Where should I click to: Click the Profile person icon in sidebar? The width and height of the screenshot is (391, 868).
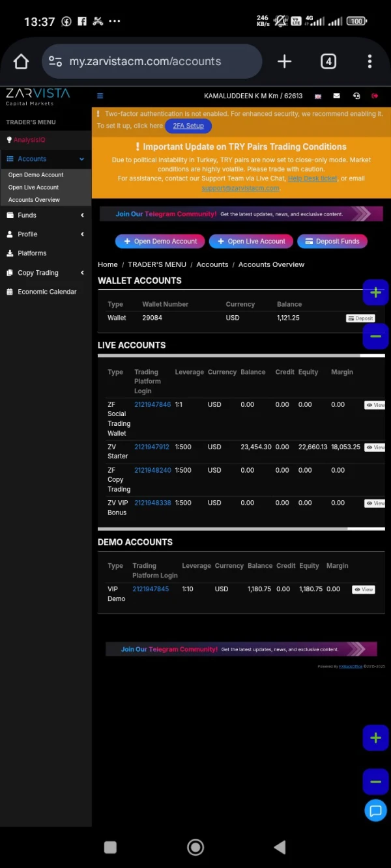click(10, 234)
